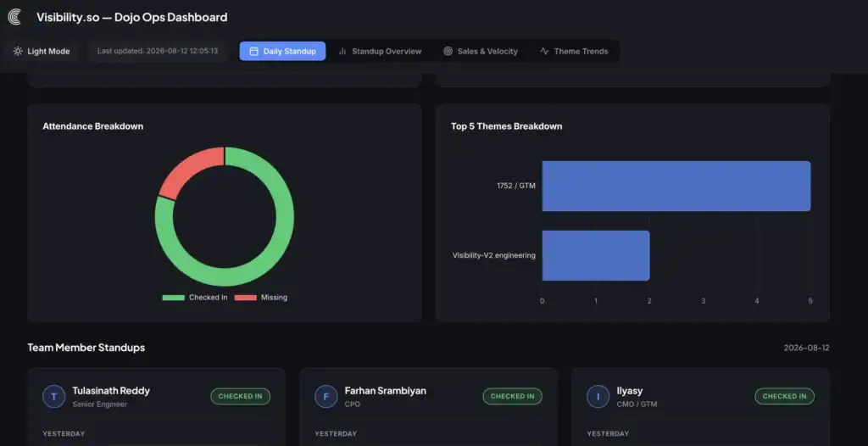The height and width of the screenshot is (446, 868).
Task: Click the CMO / GTM role text
Action: tap(637, 404)
